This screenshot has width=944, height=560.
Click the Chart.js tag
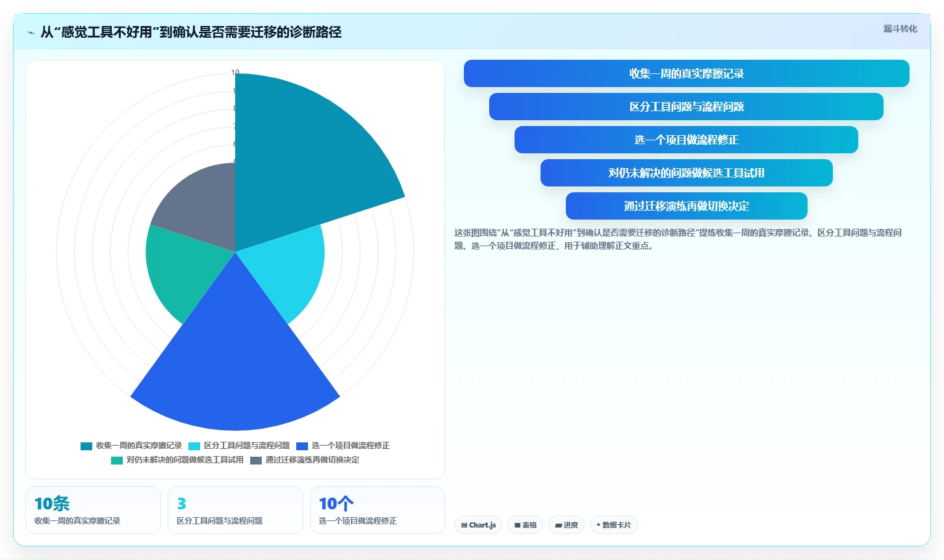(478, 525)
